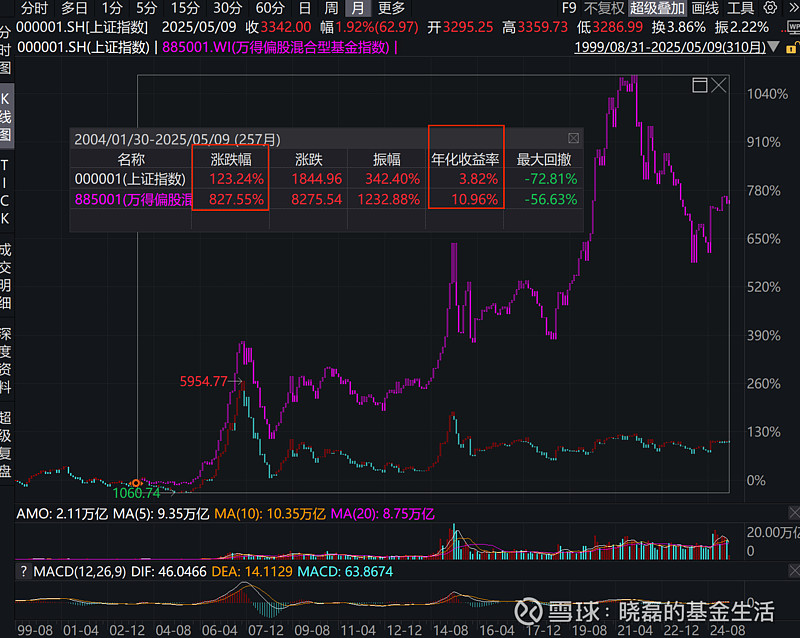This screenshot has height=638, width=800.
Task: Close the MACD indicator panel
Action: [x=794, y=570]
